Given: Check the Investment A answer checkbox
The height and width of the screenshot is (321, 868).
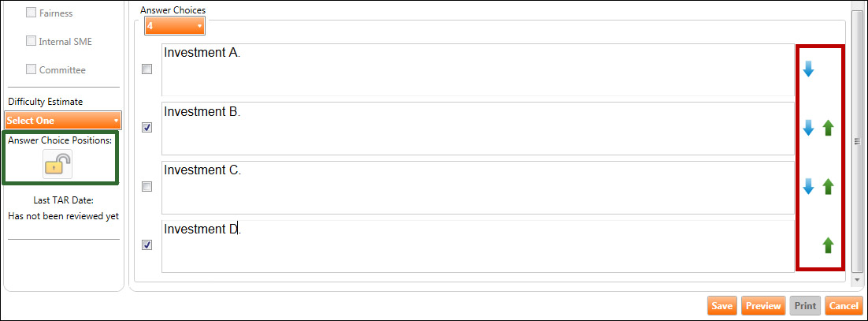Looking at the screenshot, I should click(147, 69).
